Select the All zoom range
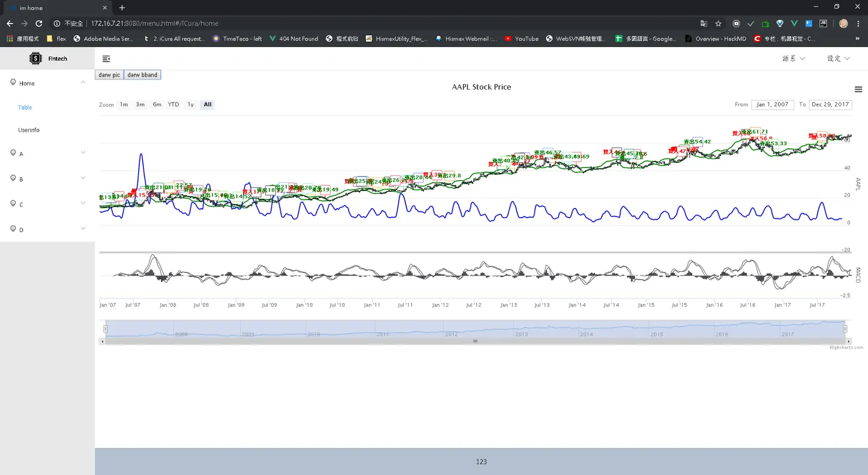Screen dimensions: 868x475 pyautogui.click(x=207, y=104)
